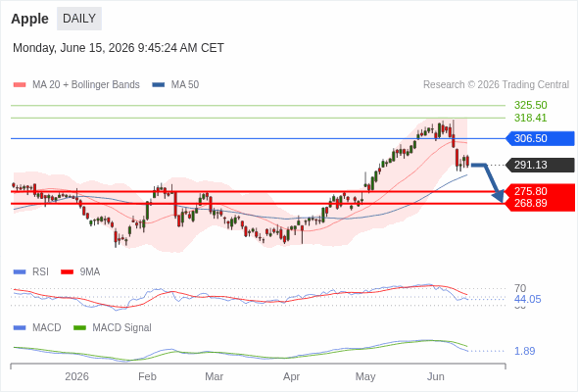Click the Apple chart title
The height and width of the screenshot is (392, 578).
(29, 19)
